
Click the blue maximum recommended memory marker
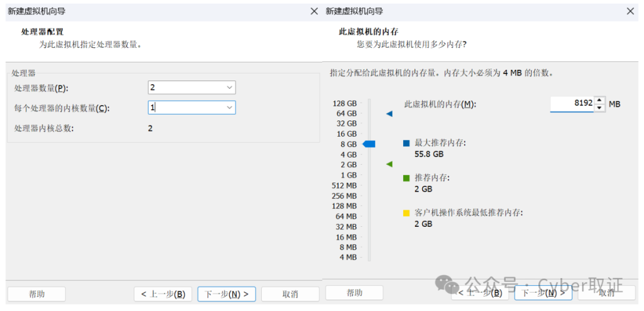click(x=389, y=114)
